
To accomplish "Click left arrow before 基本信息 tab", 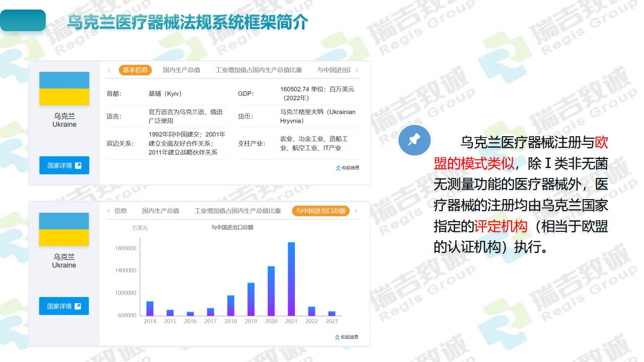I will click(109, 70).
